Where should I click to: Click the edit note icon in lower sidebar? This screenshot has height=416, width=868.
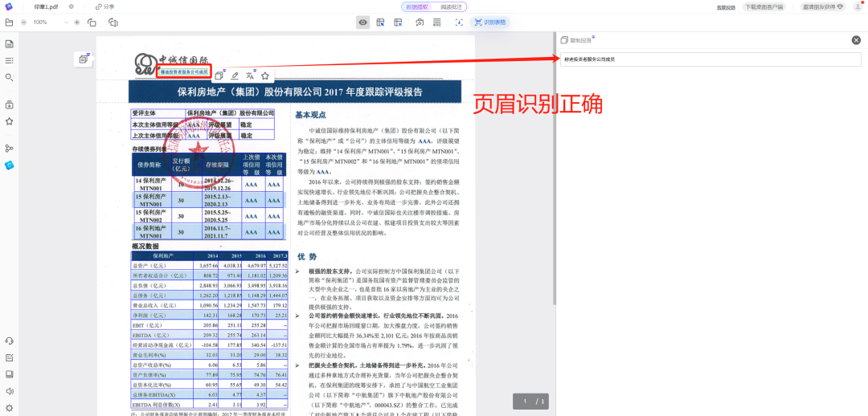[10, 357]
